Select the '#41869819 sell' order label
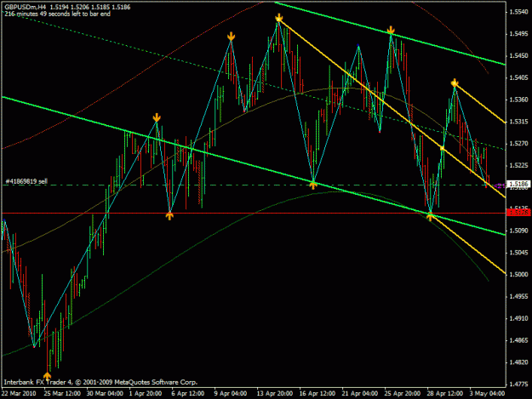The image size is (532, 399). [x=26, y=182]
